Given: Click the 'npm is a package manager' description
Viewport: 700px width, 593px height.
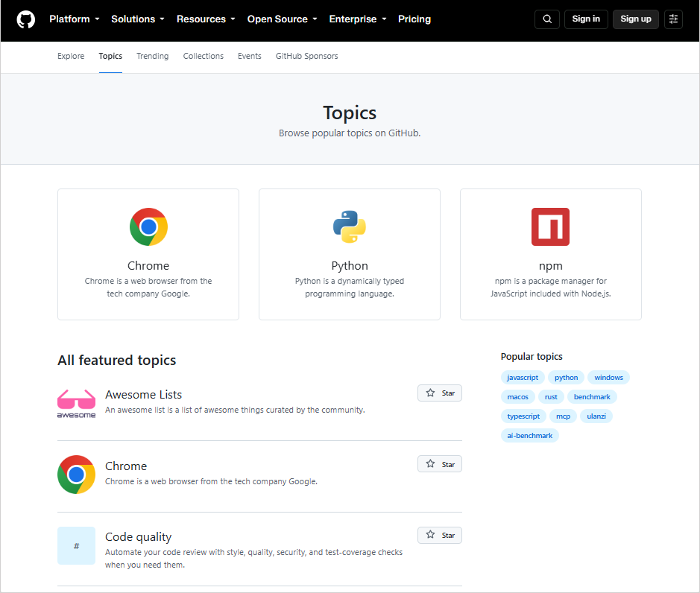Looking at the screenshot, I should click(x=550, y=288).
